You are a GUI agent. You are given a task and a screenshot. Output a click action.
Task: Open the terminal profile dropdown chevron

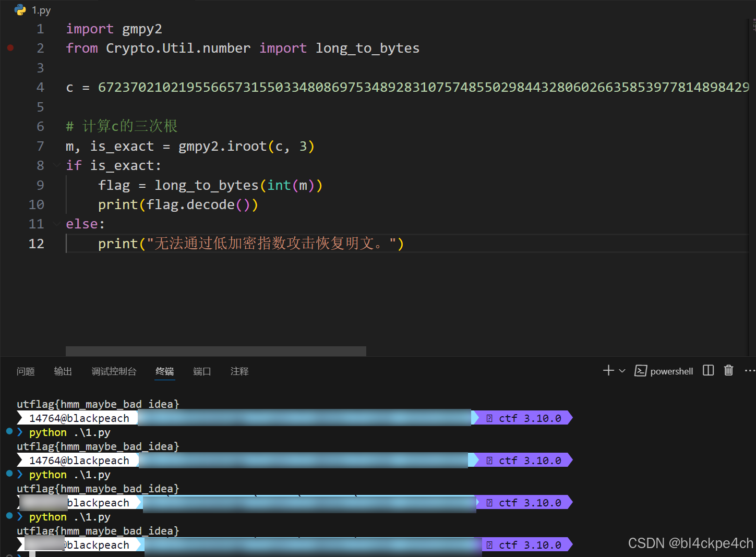point(621,370)
